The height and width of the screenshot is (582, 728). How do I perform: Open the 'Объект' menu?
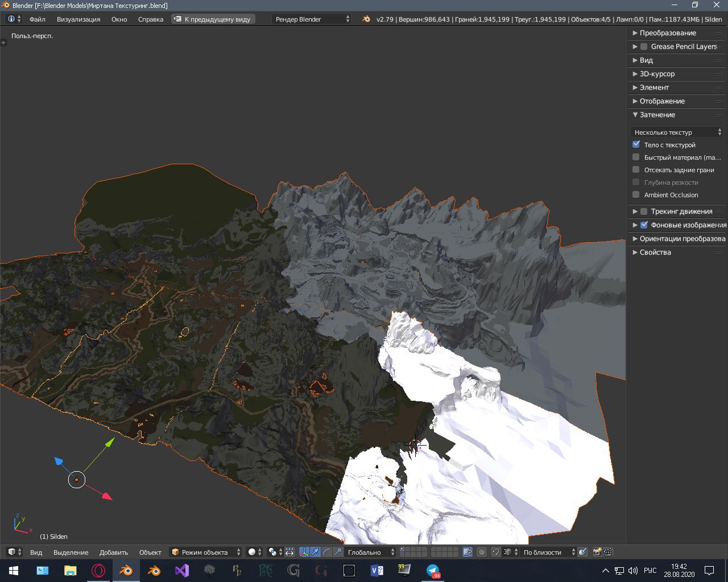pyautogui.click(x=150, y=552)
